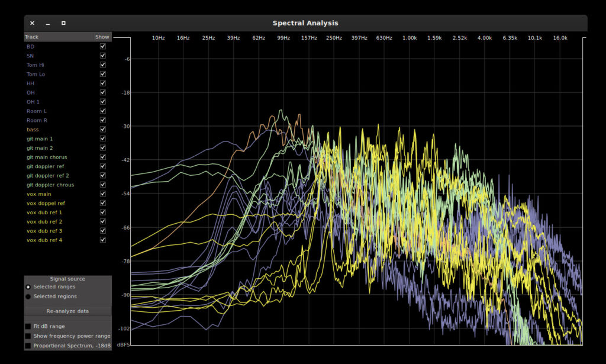Hide the OH track spectrum
The height and width of the screenshot is (364, 606).
pos(103,92)
